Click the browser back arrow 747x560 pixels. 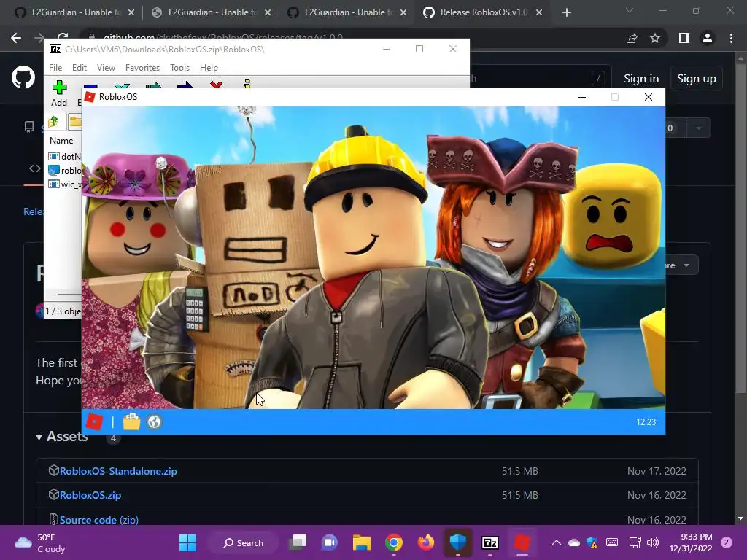click(16, 38)
